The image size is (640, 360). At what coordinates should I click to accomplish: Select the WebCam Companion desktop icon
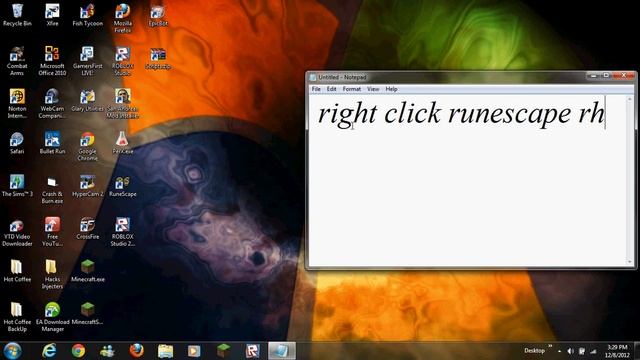(52, 104)
